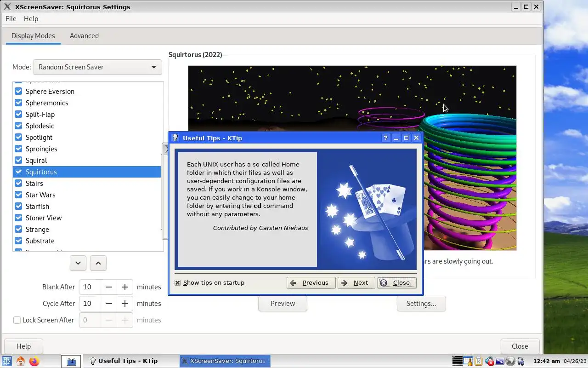Click the Blank After minutes input field
The width and height of the screenshot is (588, 368).
tap(90, 287)
